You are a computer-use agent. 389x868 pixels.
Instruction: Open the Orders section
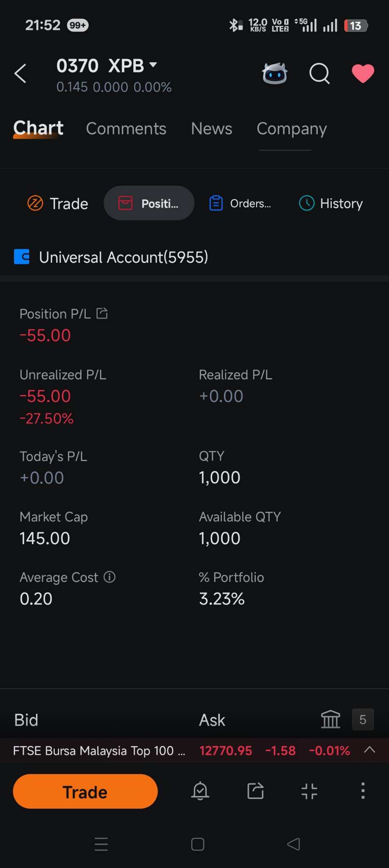tap(240, 203)
